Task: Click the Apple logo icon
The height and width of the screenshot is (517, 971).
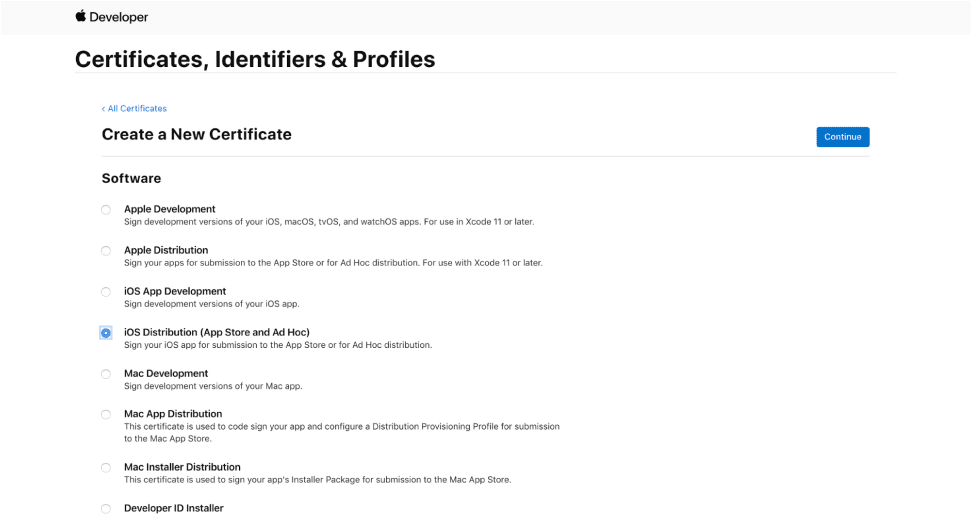Action: [80, 16]
